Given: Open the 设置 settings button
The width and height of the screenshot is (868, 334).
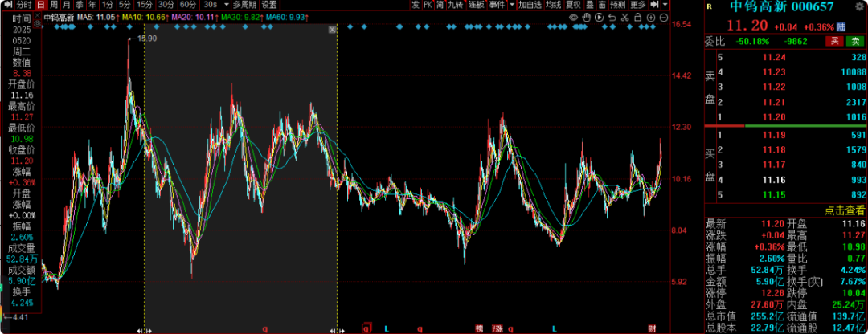Looking at the screenshot, I should click(269, 5).
